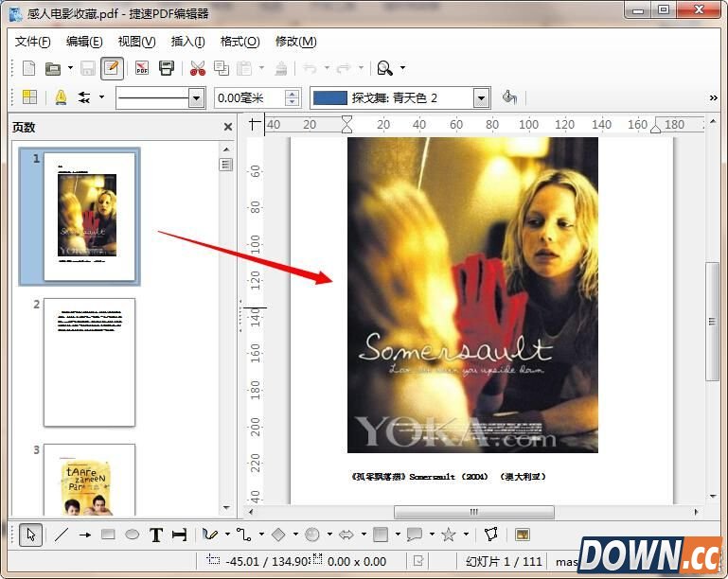This screenshot has width=728, height=579.
Task: Choose the Ellipse drawing tool
Action: click(132, 535)
